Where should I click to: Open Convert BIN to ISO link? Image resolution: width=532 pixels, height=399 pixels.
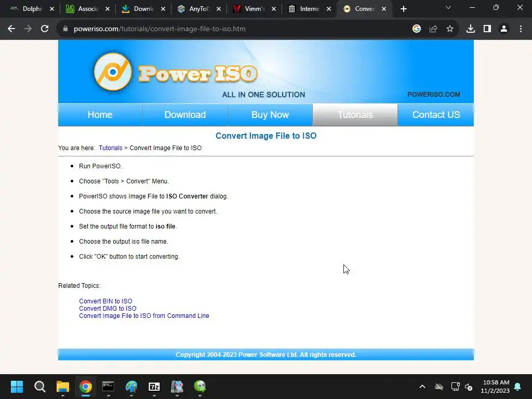(x=105, y=301)
